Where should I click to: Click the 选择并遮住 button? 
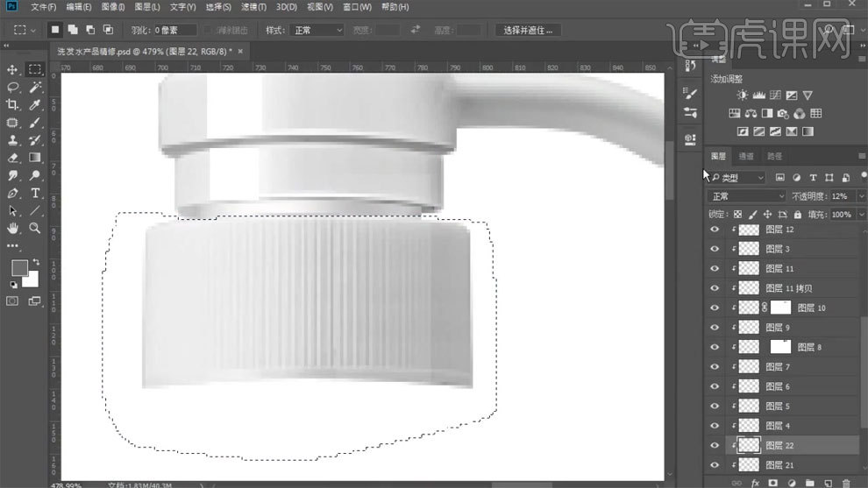click(528, 30)
